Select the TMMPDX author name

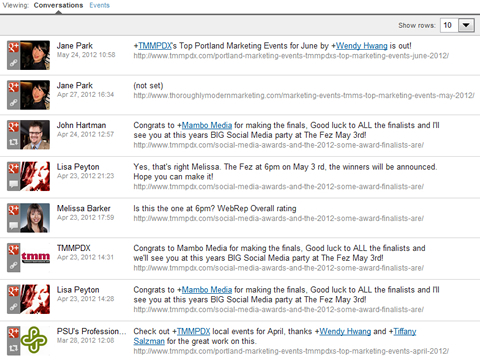74,248
